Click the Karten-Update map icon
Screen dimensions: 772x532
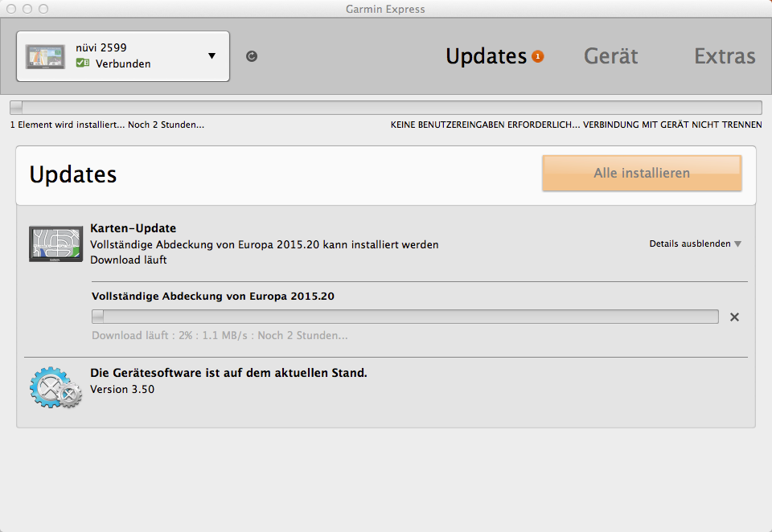56,243
